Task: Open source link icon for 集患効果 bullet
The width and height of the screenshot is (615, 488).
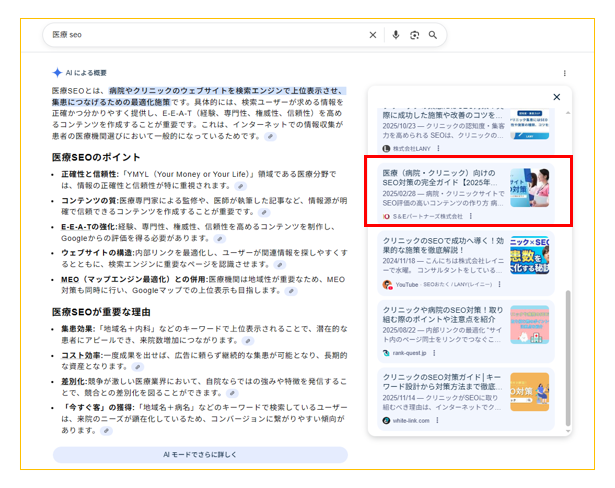Action: click(247, 341)
